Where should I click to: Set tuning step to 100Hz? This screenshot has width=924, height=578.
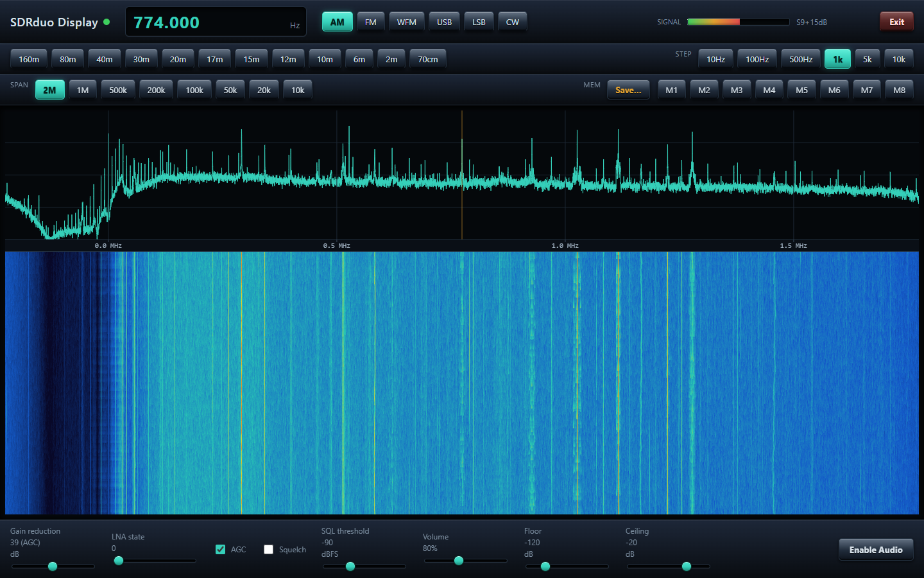757,59
